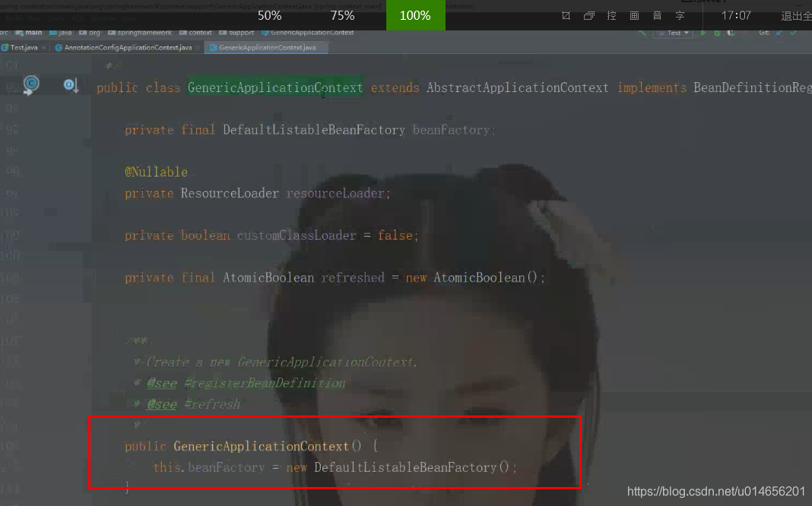
Task: Click this.beanFactory in the constructor body
Action: (x=209, y=468)
